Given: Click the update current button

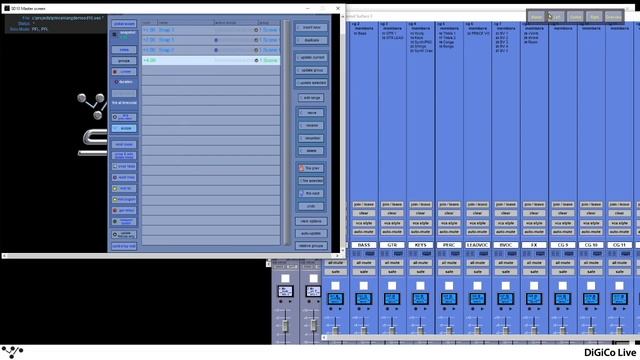Looking at the screenshot, I should 311,58.
